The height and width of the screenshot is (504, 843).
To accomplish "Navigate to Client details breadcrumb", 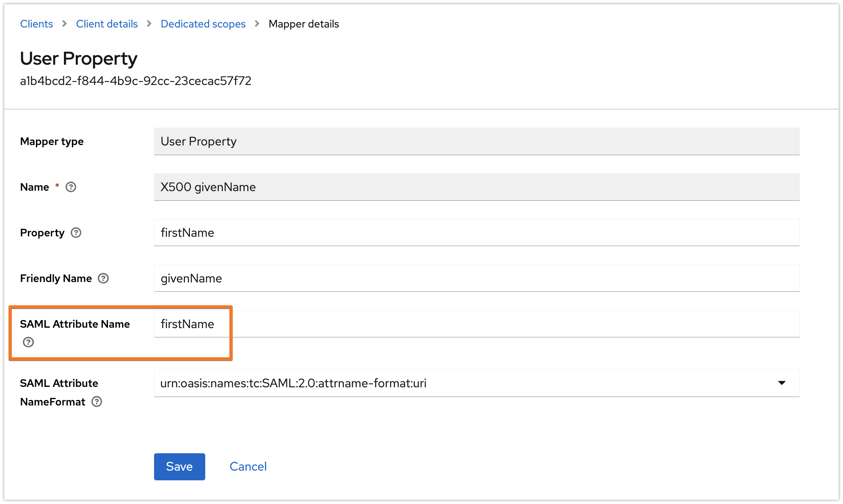I will (x=107, y=24).
